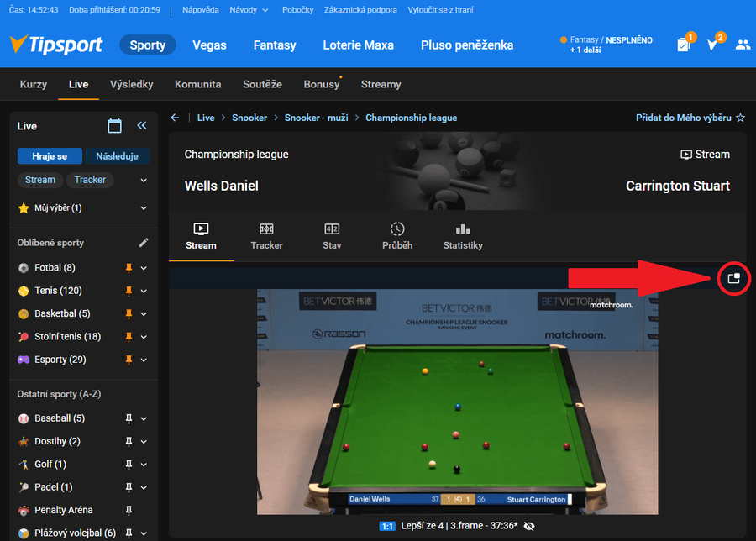The image size is (756, 541).
Task: Click the Tracker tab table icon
Action: tap(266, 228)
